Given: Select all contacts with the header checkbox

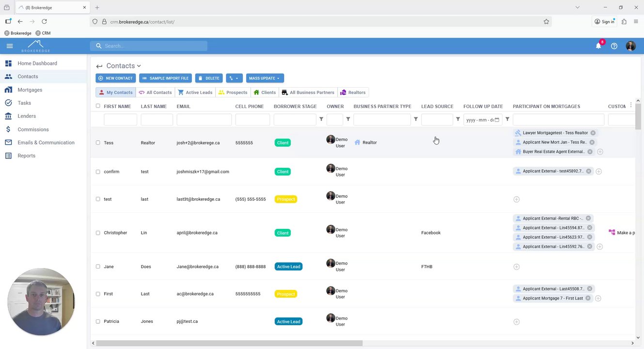Looking at the screenshot, I should (x=98, y=106).
